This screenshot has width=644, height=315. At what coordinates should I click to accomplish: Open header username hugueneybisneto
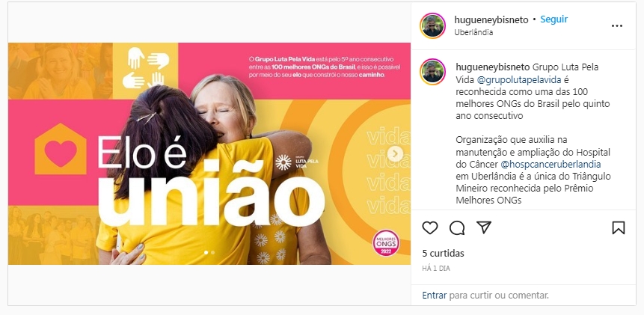(491, 19)
